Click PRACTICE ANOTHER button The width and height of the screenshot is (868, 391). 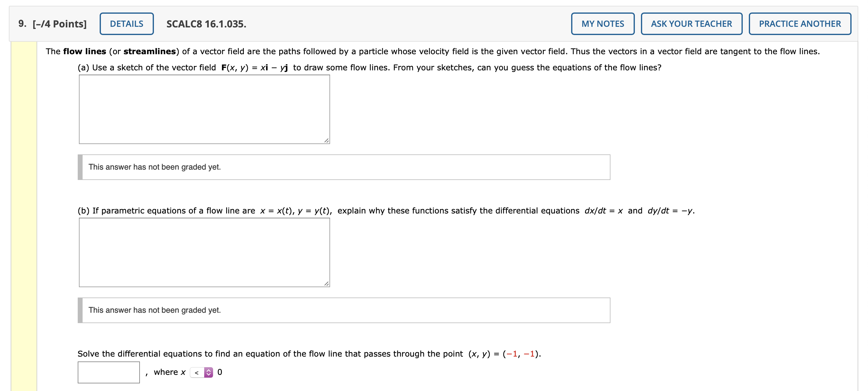pos(800,24)
